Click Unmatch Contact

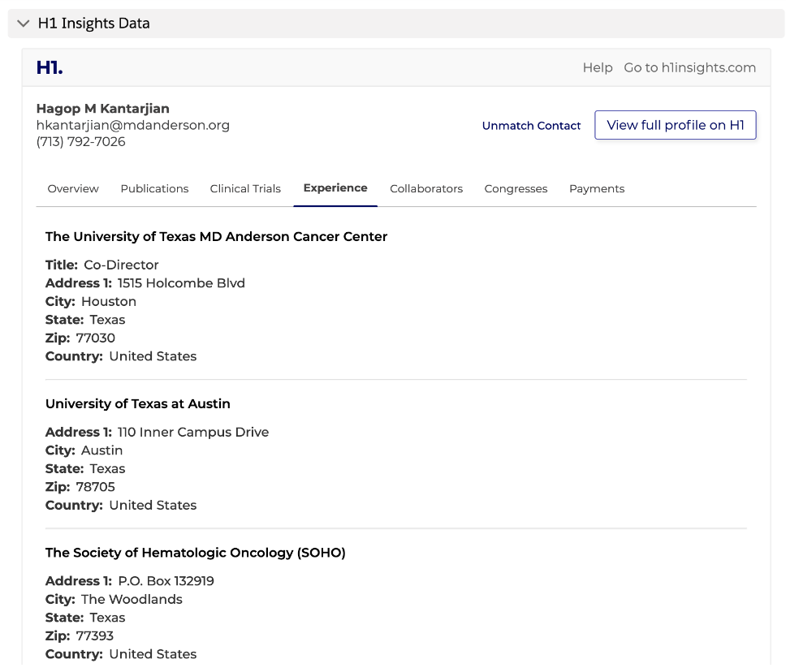[x=531, y=126]
